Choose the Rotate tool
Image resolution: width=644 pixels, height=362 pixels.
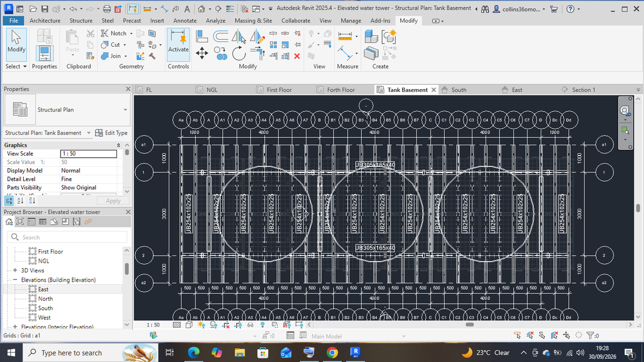tap(238, 53)
